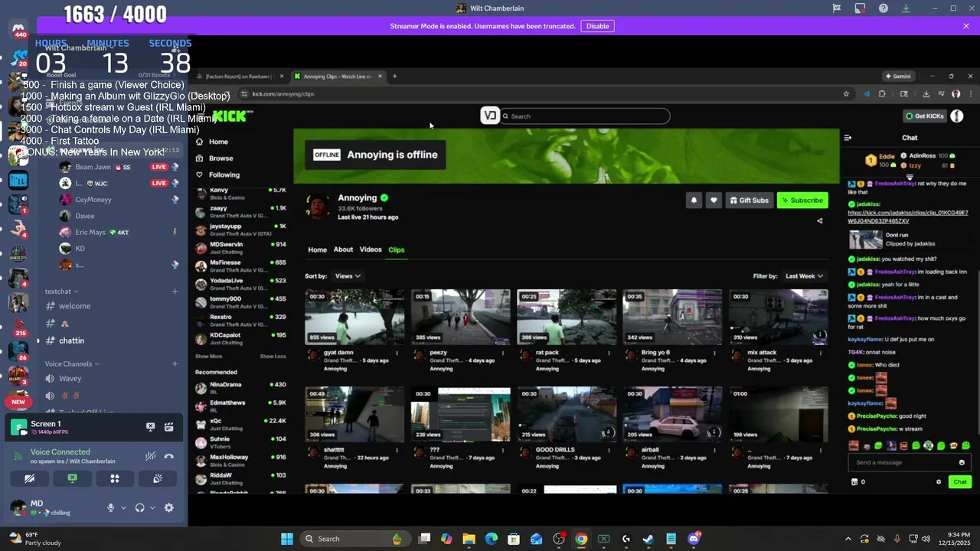Expand microphone input options chevron
The height and width of the screenshot is (551, 980).
click(123, 508)
